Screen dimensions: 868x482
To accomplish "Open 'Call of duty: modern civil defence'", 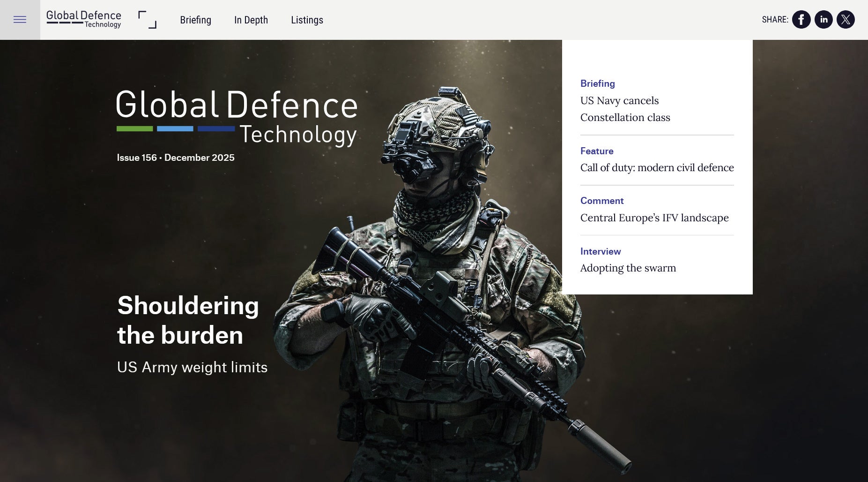I will point(657,168).
